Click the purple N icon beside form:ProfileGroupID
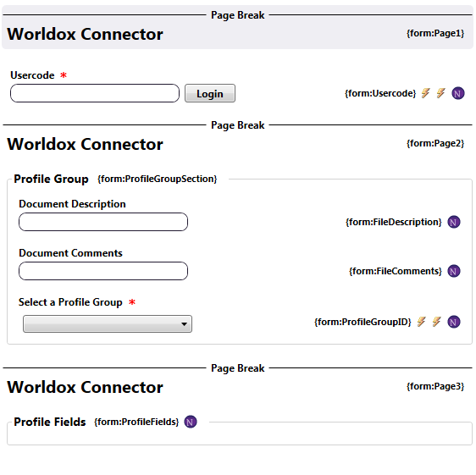Viewport: 476px width, 475px height. 454,322
